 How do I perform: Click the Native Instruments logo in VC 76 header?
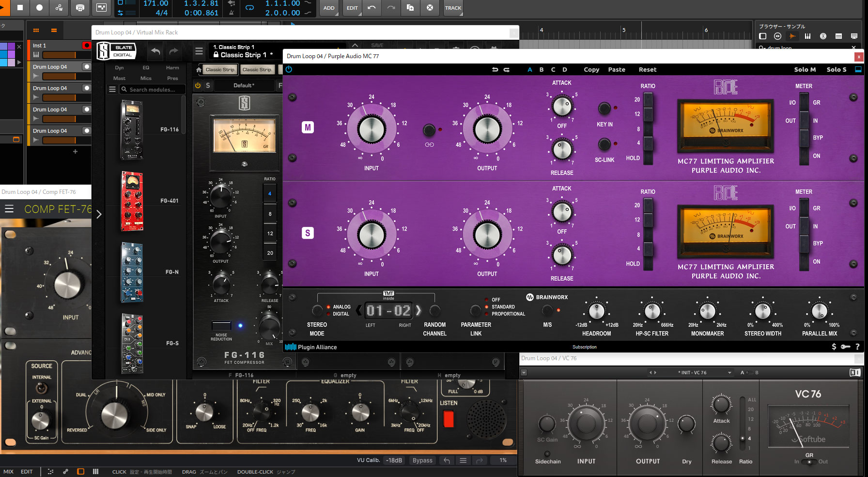click(x=856, y=372)
